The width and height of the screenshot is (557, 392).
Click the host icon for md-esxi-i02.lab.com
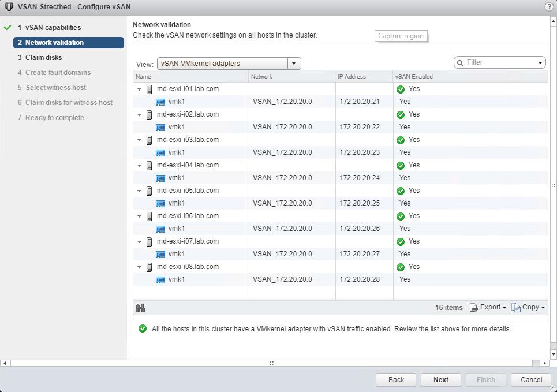[149, 114]
